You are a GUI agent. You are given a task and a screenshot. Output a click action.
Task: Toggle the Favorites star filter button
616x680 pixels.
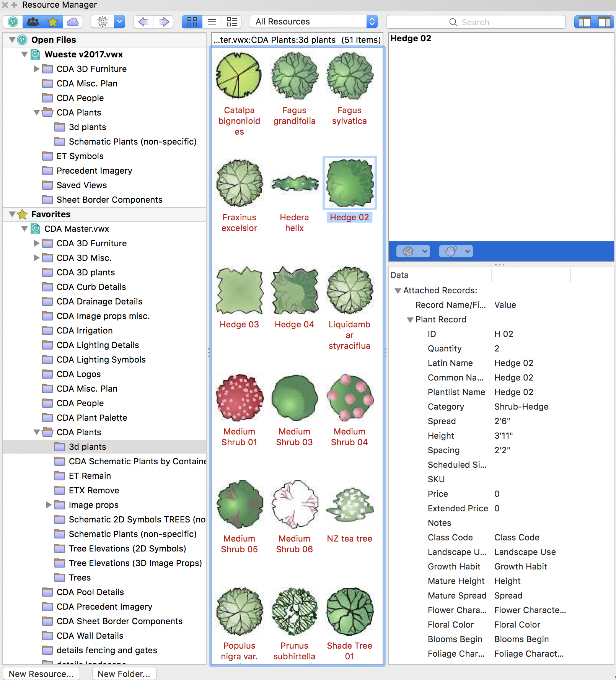tap(53, 22)
